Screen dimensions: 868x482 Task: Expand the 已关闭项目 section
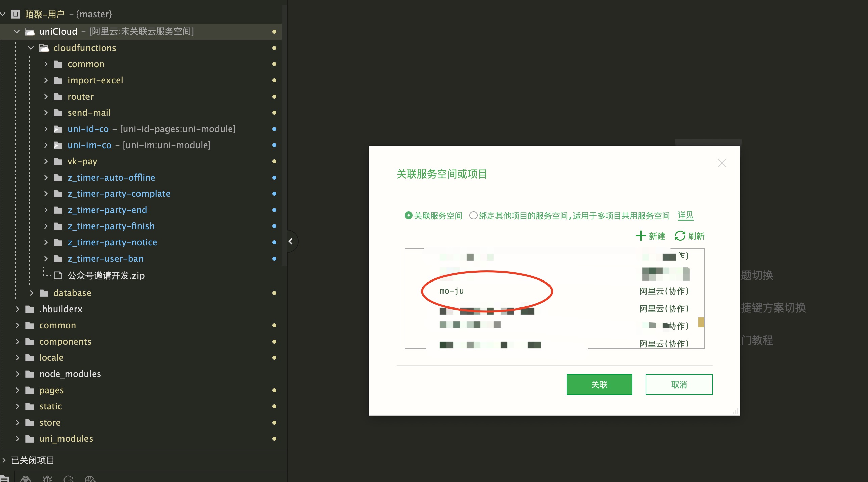(4, 460)
